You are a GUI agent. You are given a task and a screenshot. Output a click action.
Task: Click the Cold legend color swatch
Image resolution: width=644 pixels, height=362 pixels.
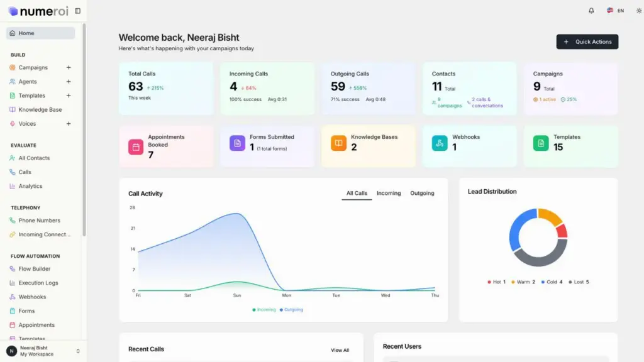(x=543, y=282)
